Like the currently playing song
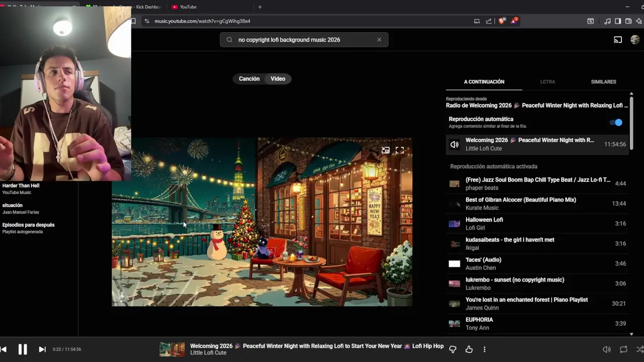Screen dimensions: 644x362 click(469, 349)
